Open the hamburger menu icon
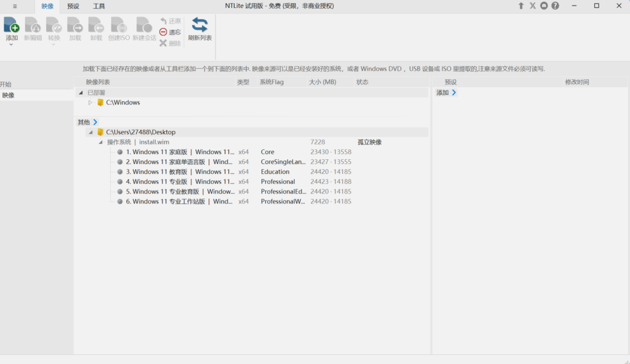Image resolution: width=630 pixels, height=364 pixels. [15, 6]
